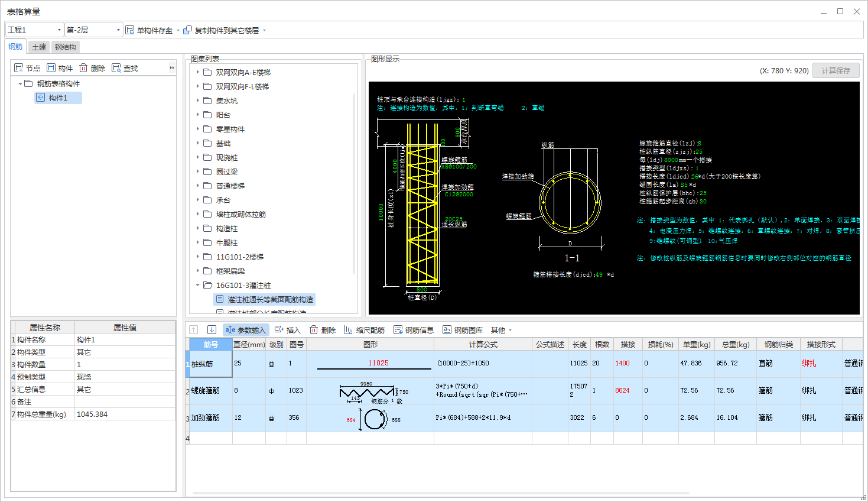
Task: Click the 集水坑 folder icon in the atlas list
Action: (207, 101)
